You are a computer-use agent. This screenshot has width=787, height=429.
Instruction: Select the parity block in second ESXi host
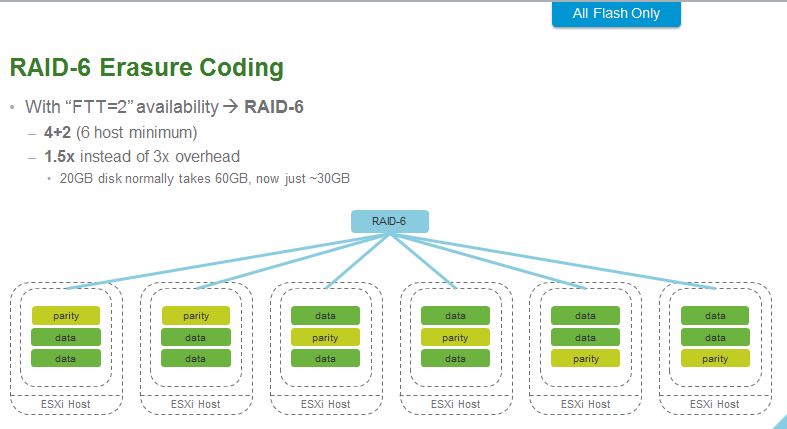coord(196,316)
